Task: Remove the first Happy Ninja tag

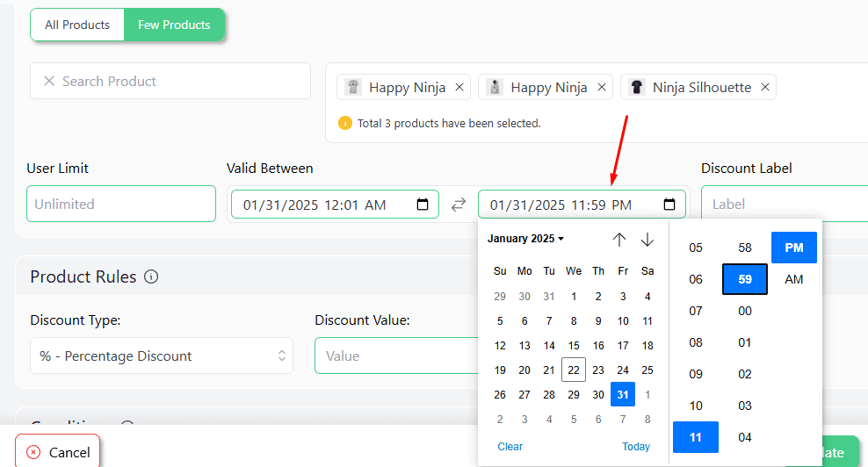Action: coord(459,87)
